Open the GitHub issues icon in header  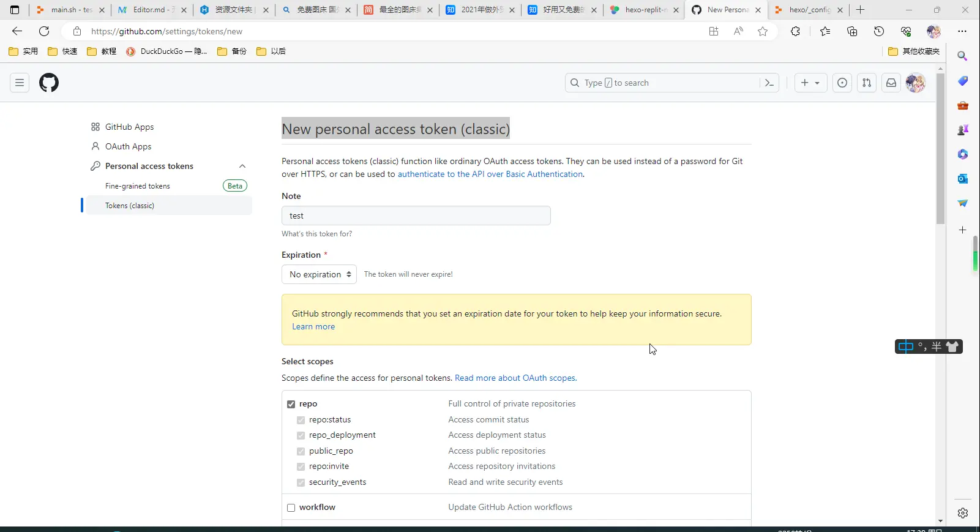[842, 83]
